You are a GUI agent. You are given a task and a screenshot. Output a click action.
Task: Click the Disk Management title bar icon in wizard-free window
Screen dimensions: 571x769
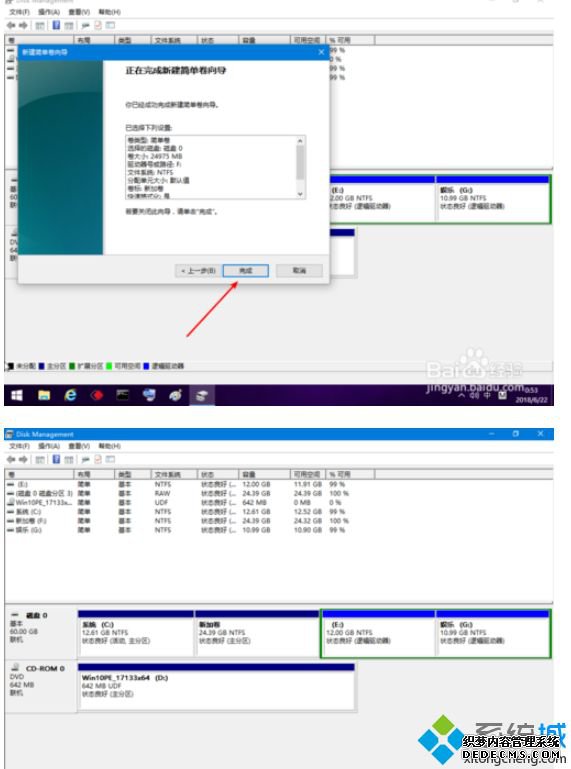9,434
